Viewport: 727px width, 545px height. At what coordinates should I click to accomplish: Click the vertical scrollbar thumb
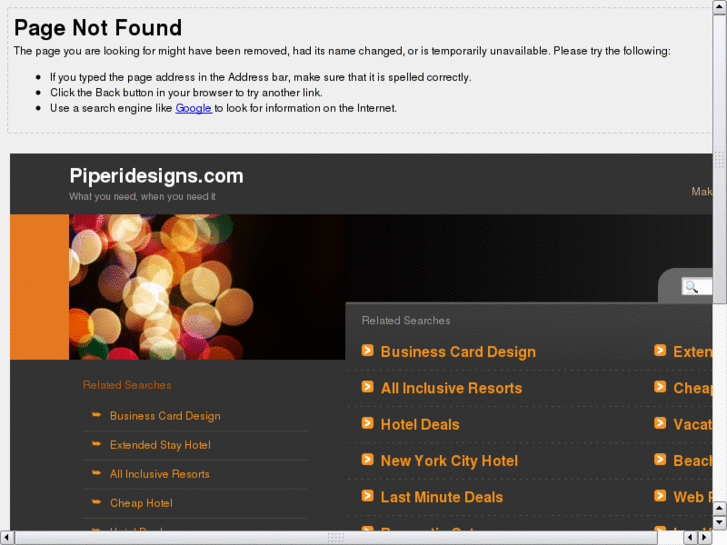[x=720, y=159]
